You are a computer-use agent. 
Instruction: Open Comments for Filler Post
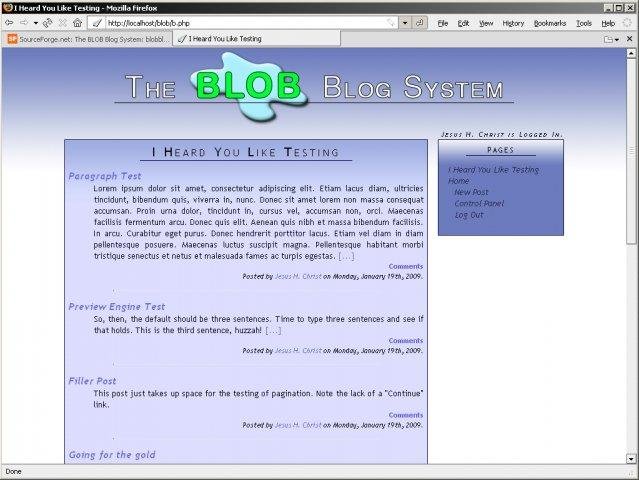[405, 415]
